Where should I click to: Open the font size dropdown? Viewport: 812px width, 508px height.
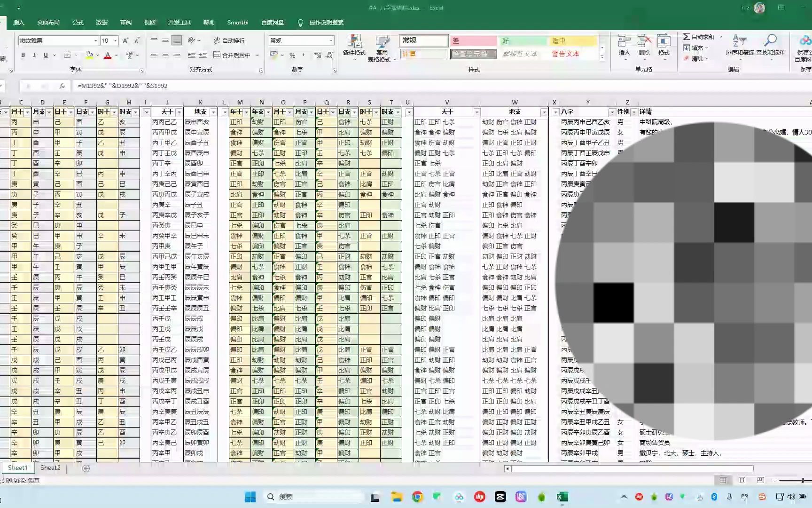coord(115,40)
